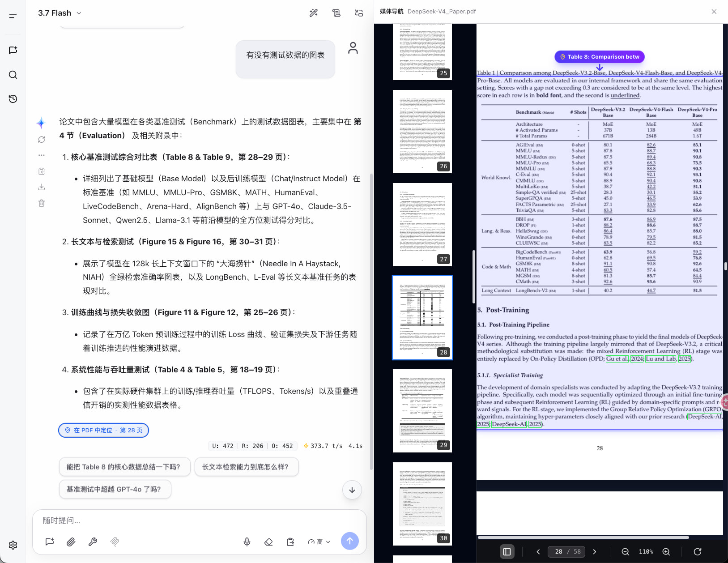Delete the assistant response

(42, 203)
